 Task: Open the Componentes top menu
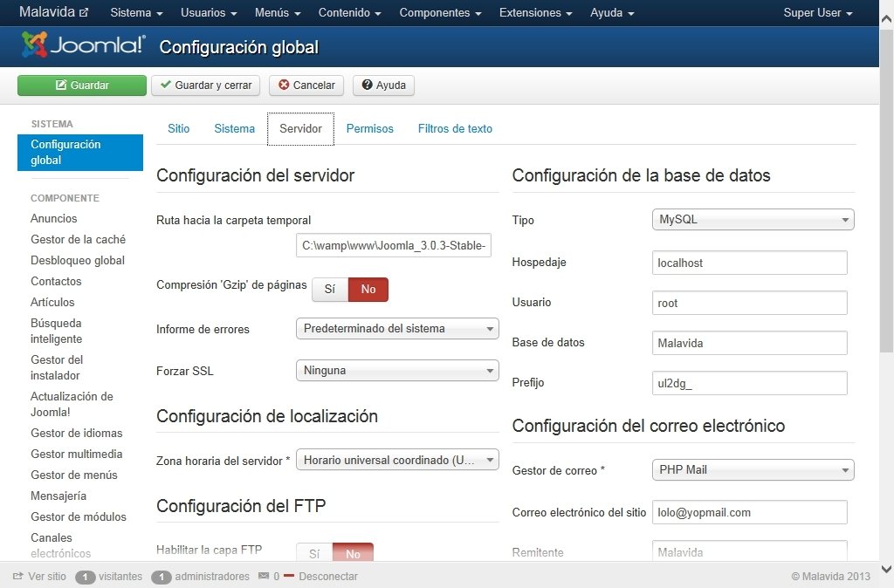point(440,12)
